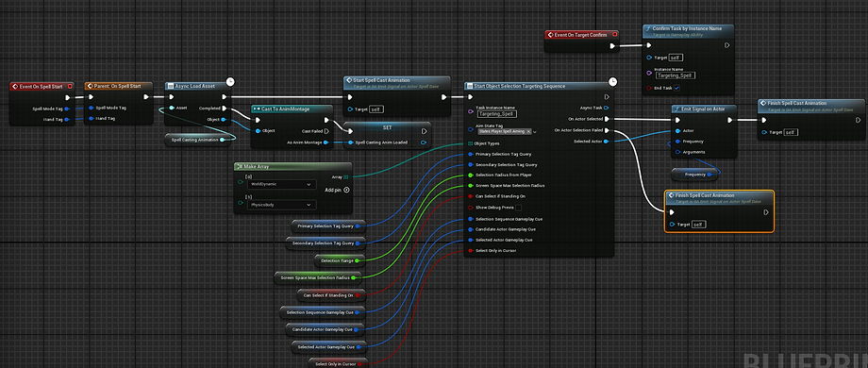Viewport: 868px width, 368px height.
Task: Click the Selection Radius from Player input pin
Action: [x=471, y=175]
